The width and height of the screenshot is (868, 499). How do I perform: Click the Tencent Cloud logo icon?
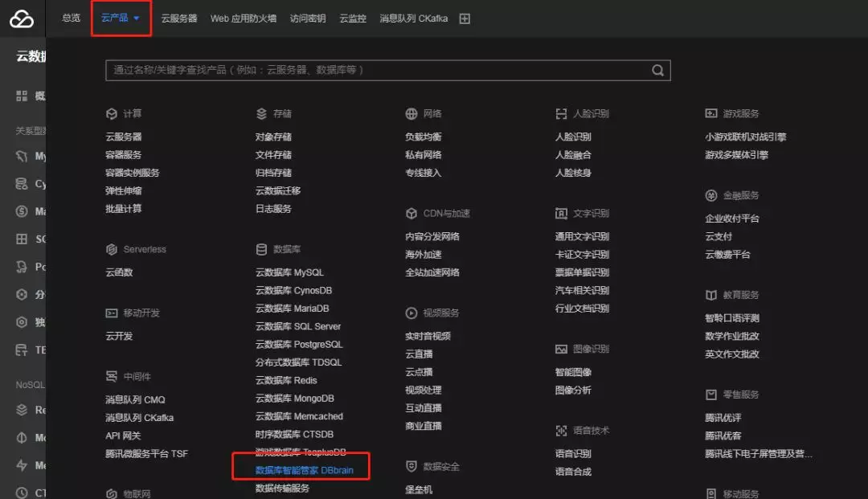coord(22,18)
